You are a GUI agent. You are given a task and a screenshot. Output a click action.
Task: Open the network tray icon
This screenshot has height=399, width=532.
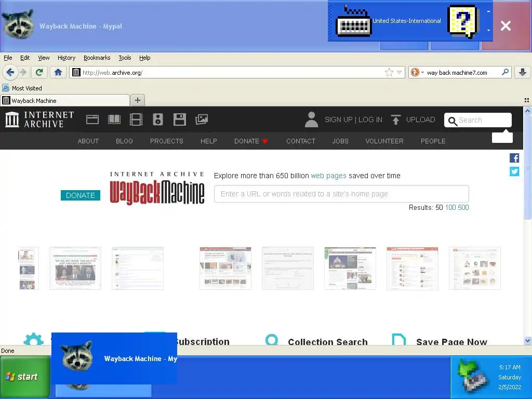(472, 377)
